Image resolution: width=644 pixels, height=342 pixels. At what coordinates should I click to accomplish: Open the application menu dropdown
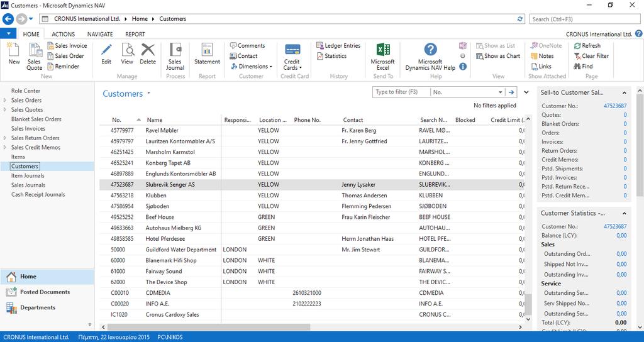click(8, 34)
